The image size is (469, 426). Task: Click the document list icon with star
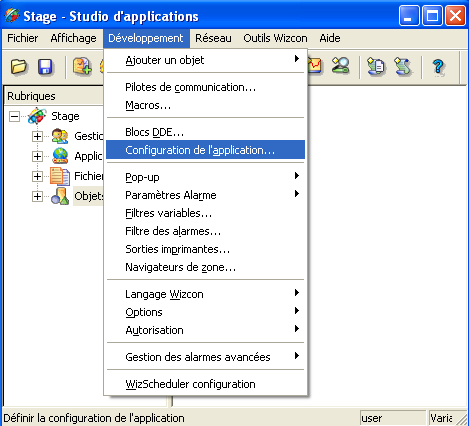375,66
